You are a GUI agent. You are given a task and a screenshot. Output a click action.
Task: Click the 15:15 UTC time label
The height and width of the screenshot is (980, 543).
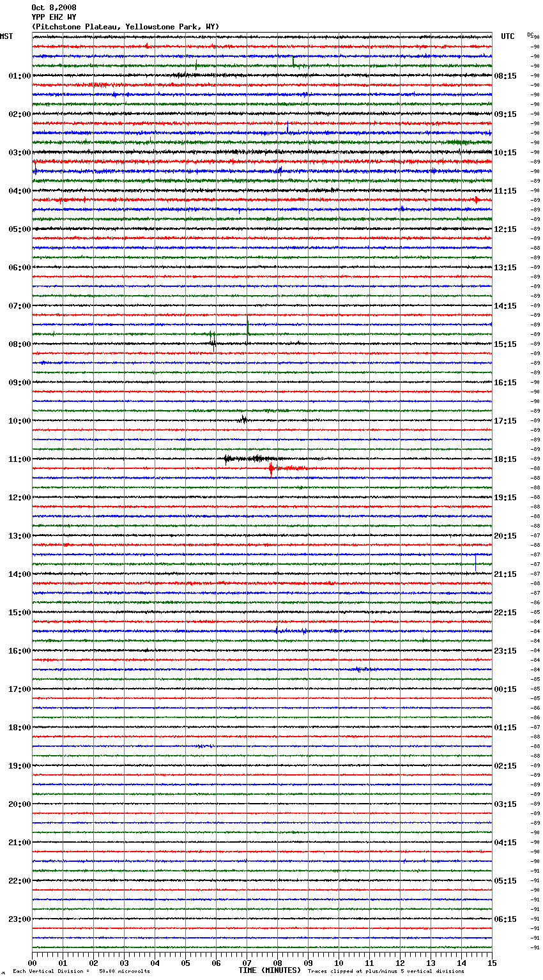coord(505,344)
